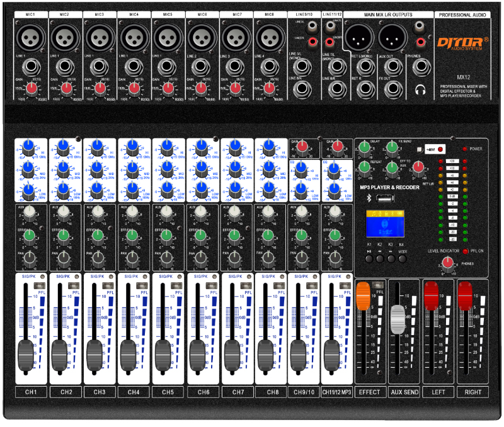504x427 pixels.
Task: Click the K2 previous track button
Action: coord(380,258)
